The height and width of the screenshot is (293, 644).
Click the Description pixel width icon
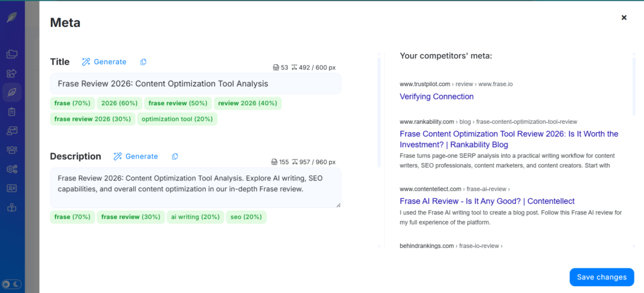click(x=294, y=162)
